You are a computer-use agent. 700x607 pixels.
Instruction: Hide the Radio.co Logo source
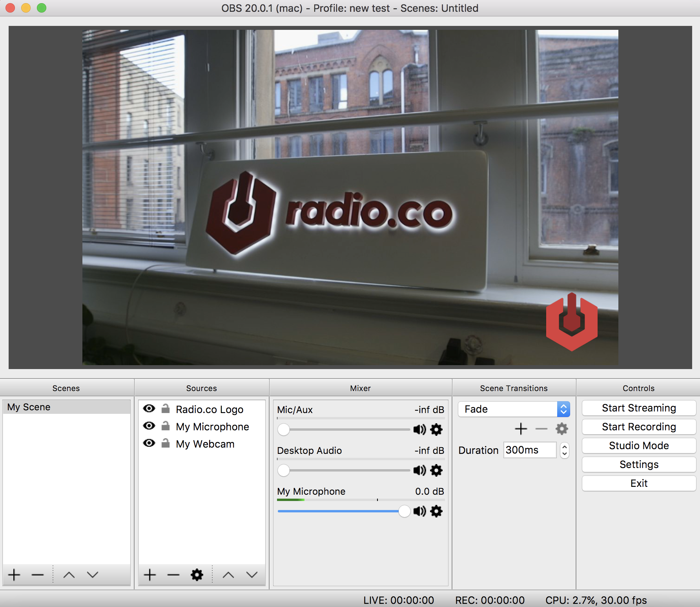(x=149, y=409)
